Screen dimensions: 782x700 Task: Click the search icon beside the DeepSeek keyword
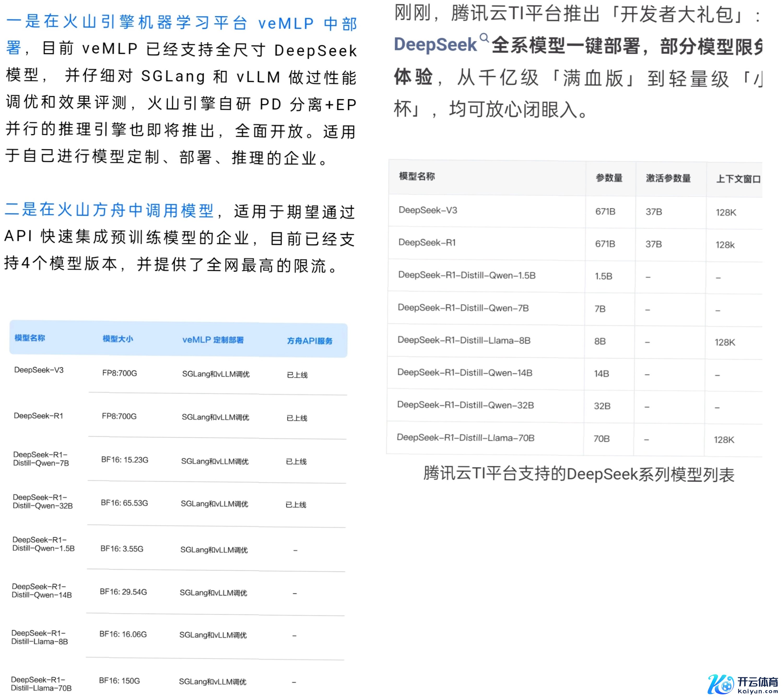[484, 38]
